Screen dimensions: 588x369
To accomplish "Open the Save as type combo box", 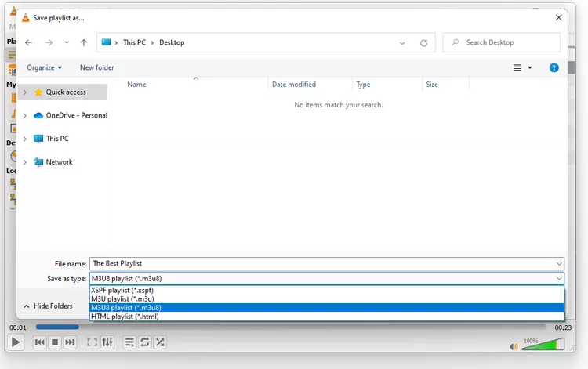I will [x=326, y=278].
